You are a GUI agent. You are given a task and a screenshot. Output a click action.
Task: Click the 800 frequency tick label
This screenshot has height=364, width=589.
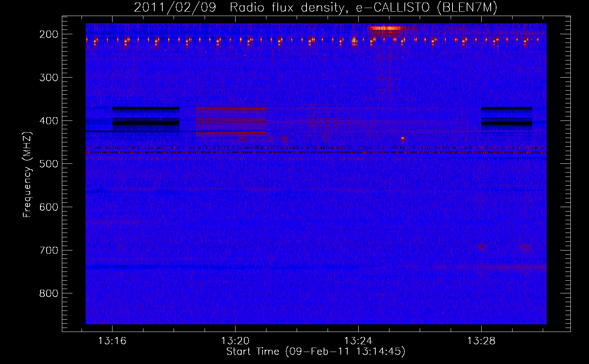tap(49, 293)
